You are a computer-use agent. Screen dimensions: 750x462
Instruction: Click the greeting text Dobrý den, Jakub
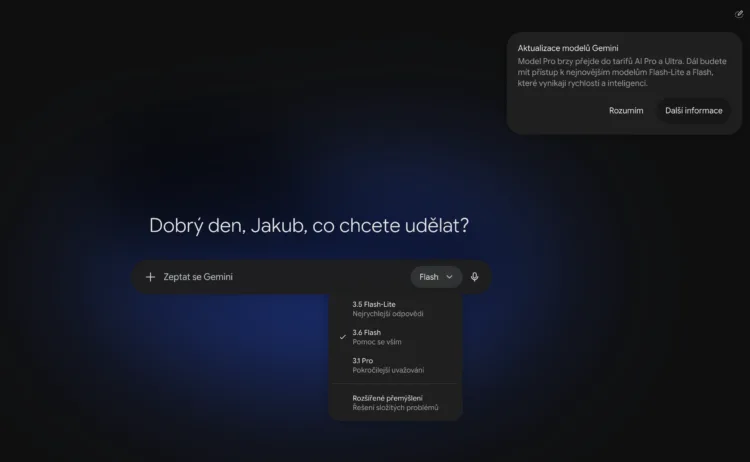228,226
